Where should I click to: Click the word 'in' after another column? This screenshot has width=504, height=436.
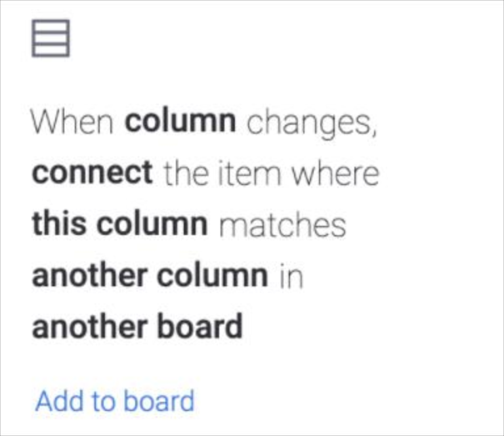click(291, 276)
